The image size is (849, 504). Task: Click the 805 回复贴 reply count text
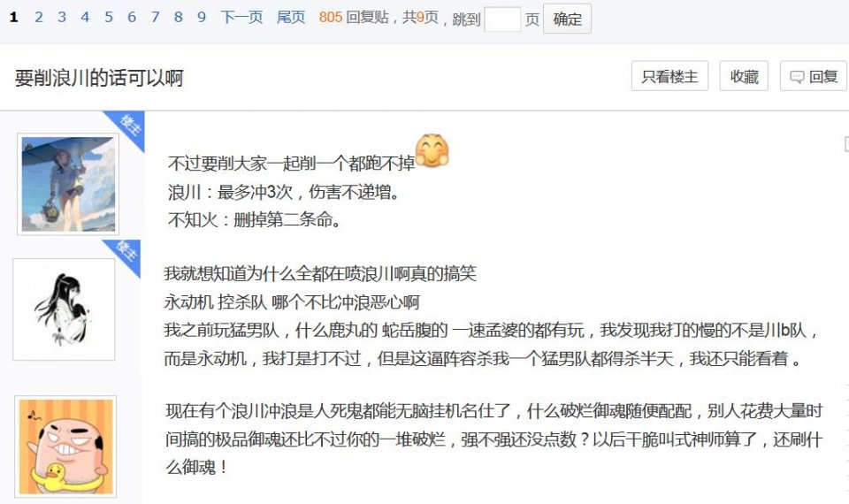(x=354, y=18)
